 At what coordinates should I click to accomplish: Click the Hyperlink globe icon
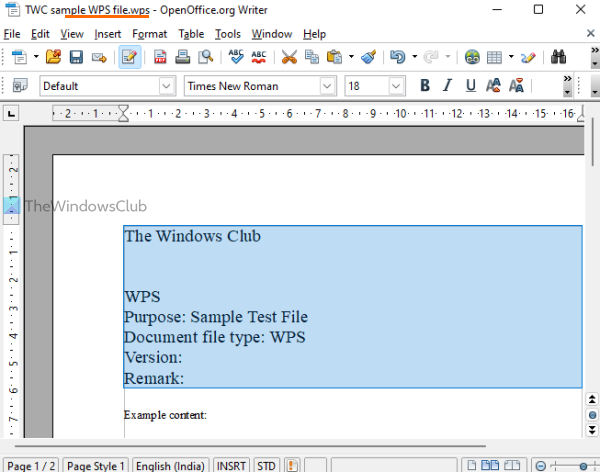(472, 57)
